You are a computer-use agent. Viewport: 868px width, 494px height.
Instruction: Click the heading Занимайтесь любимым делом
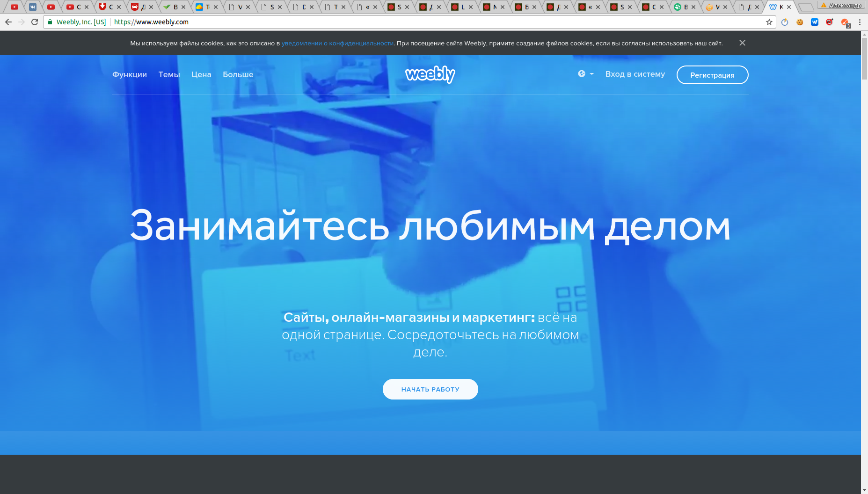coord(430,226)
